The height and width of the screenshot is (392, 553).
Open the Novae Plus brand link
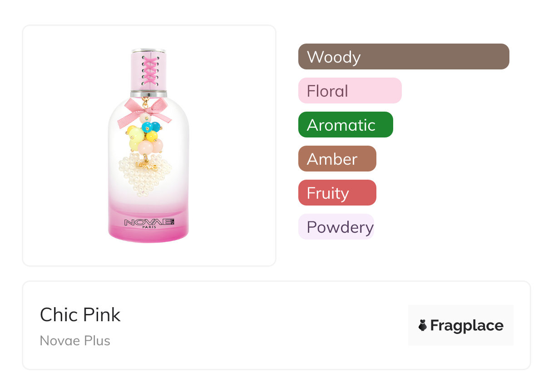(x=75, y=341)
